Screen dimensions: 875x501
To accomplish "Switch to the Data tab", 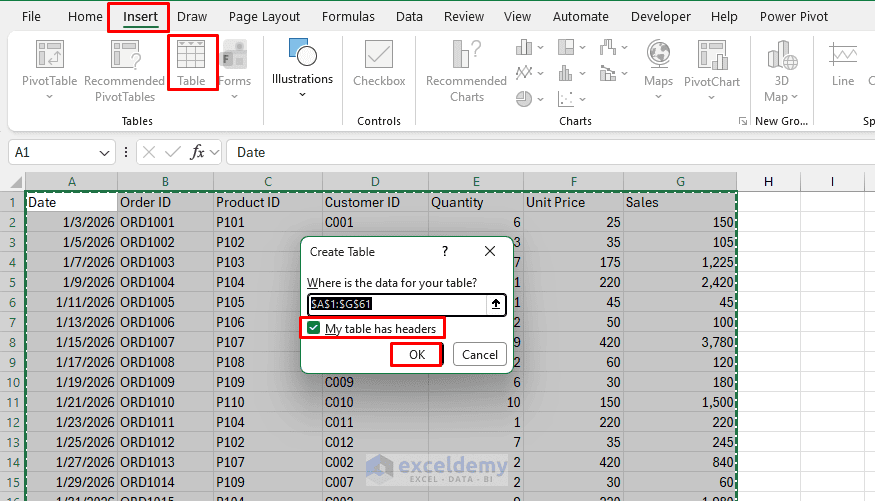I will coord(409,17).
